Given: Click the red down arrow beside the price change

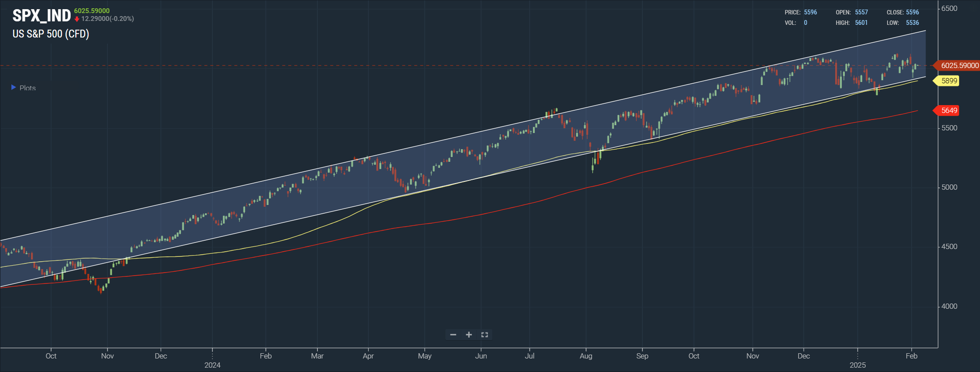Looking at the screenshot, I should click(77, 19).
